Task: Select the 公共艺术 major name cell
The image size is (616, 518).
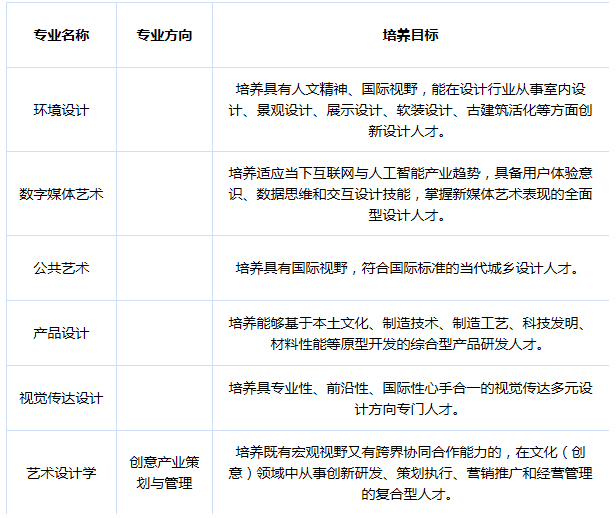Action: (x=61, y=268)
